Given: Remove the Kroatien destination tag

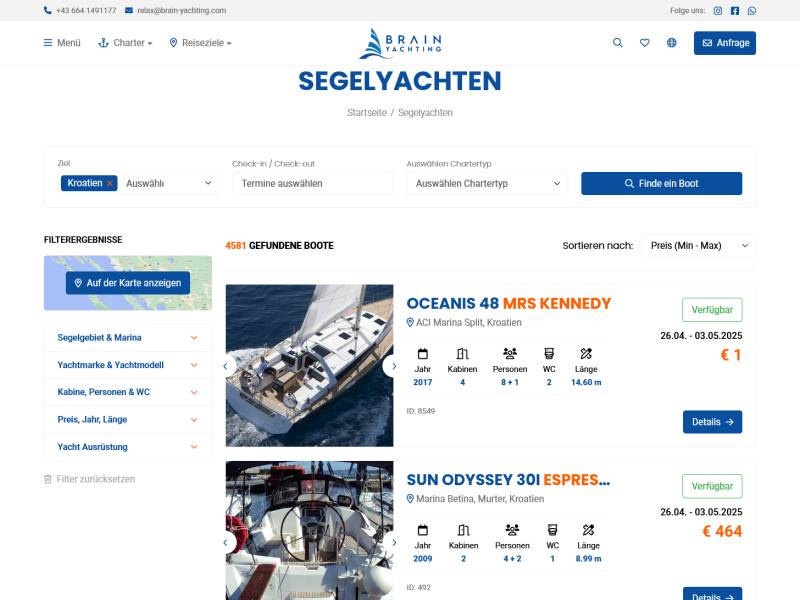Looking at the screenshot, I should coord(110,183).
